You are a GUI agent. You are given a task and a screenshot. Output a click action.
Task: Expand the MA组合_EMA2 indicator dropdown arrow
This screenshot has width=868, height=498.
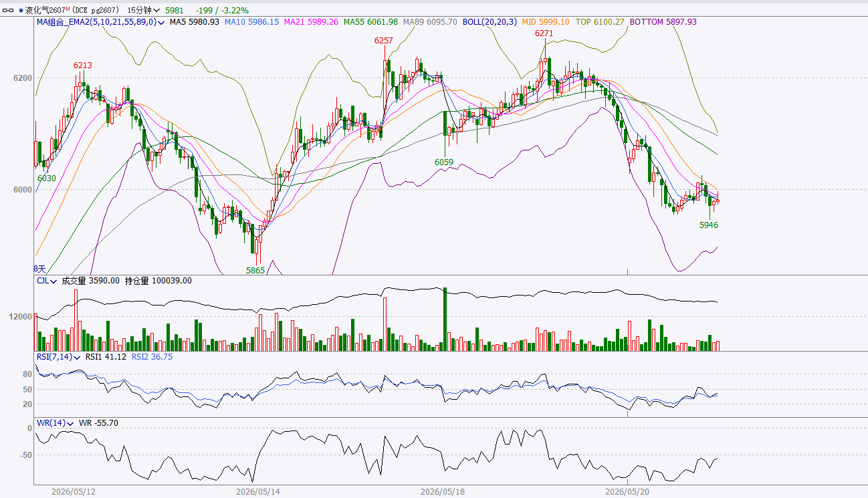(162, 22)
